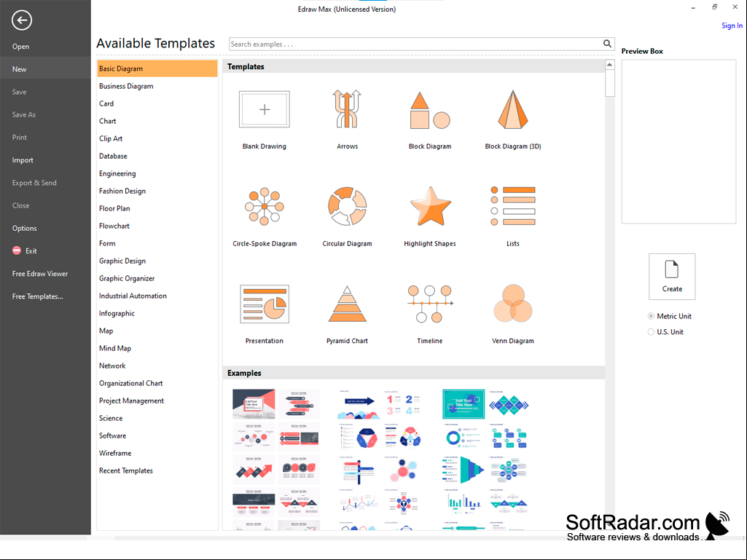Screen dimensions: 747x560
Task: Select the Presentation template icon
Action: 265,304
